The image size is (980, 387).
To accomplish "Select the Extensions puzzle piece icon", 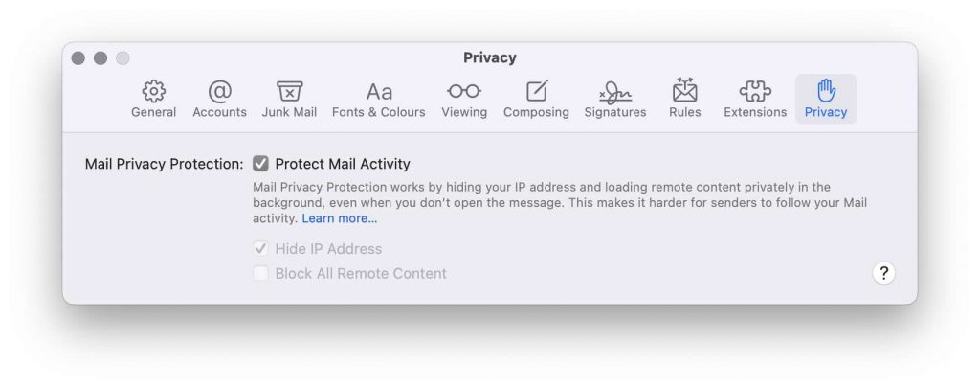I will pos(755,92).
